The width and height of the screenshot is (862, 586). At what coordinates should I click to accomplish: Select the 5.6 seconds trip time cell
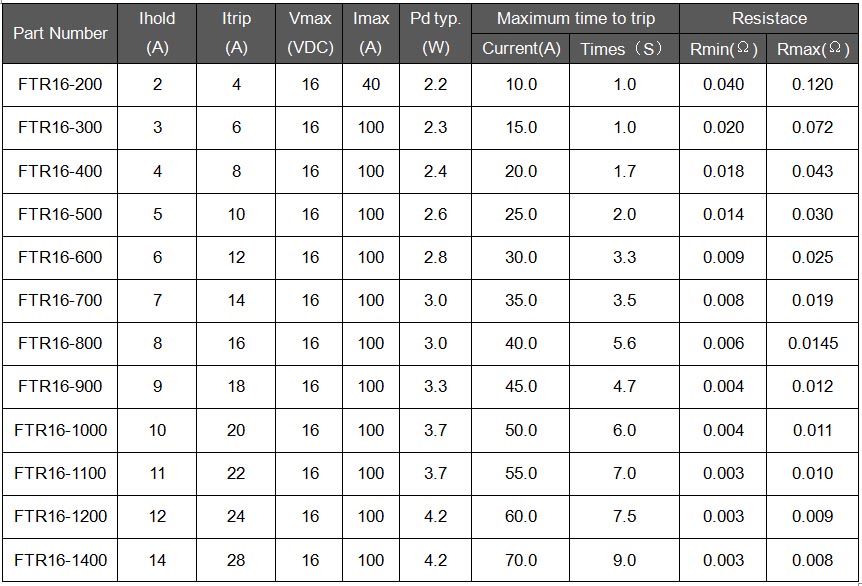point(625,343)
